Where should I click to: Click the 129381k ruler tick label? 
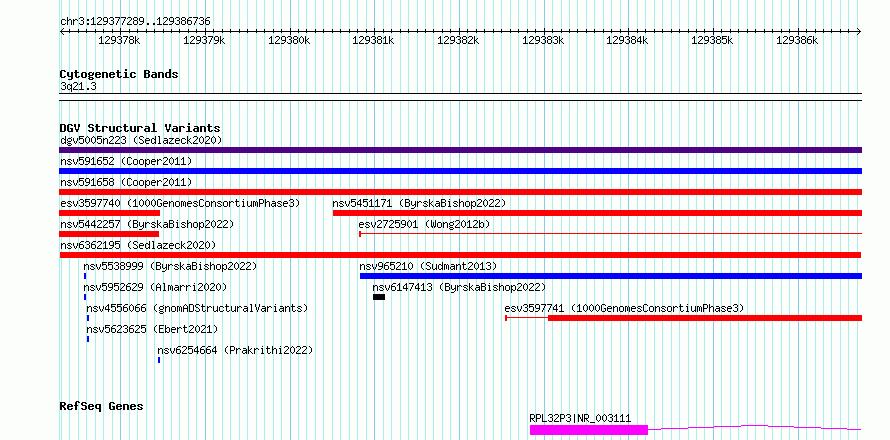pos(373,40)
